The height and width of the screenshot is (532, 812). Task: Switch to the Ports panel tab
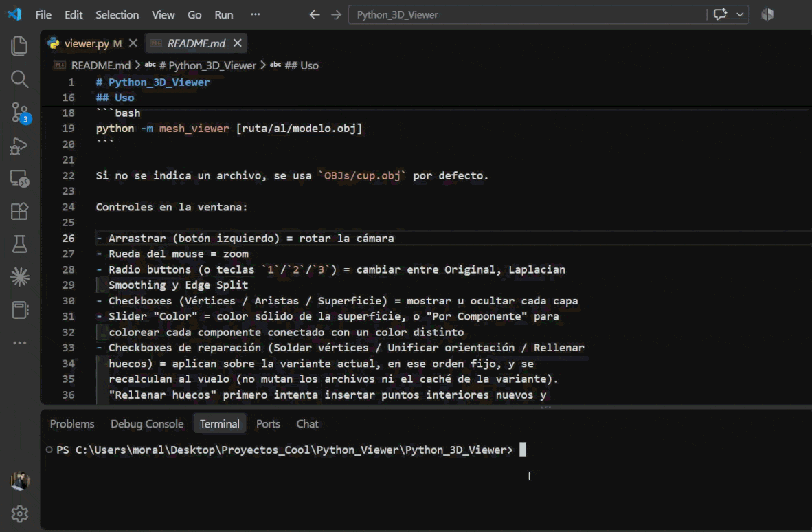268,423
